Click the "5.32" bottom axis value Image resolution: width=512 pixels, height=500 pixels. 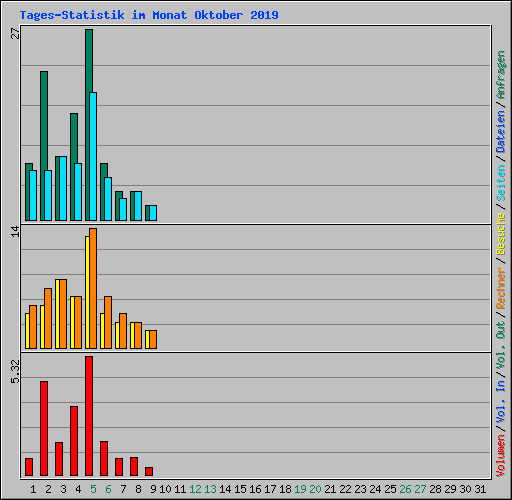pos(16,372)
